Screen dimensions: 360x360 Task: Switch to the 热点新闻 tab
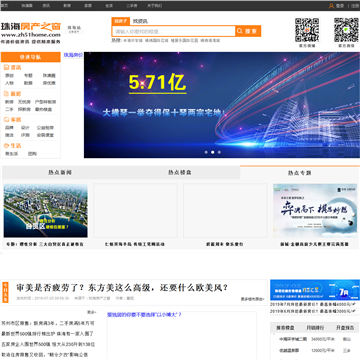[60, 173]
